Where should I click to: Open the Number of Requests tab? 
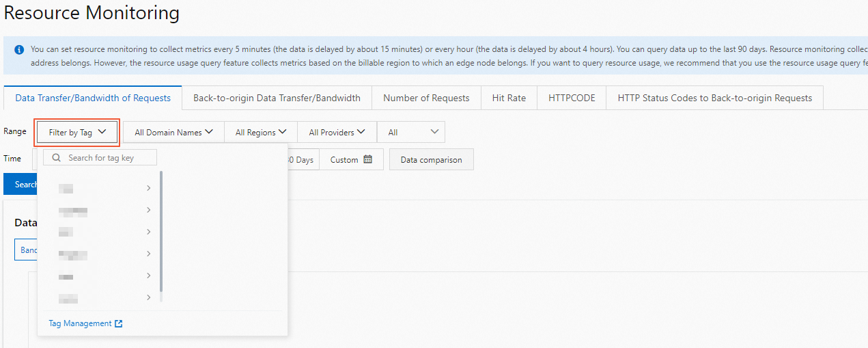coord(426,98)
